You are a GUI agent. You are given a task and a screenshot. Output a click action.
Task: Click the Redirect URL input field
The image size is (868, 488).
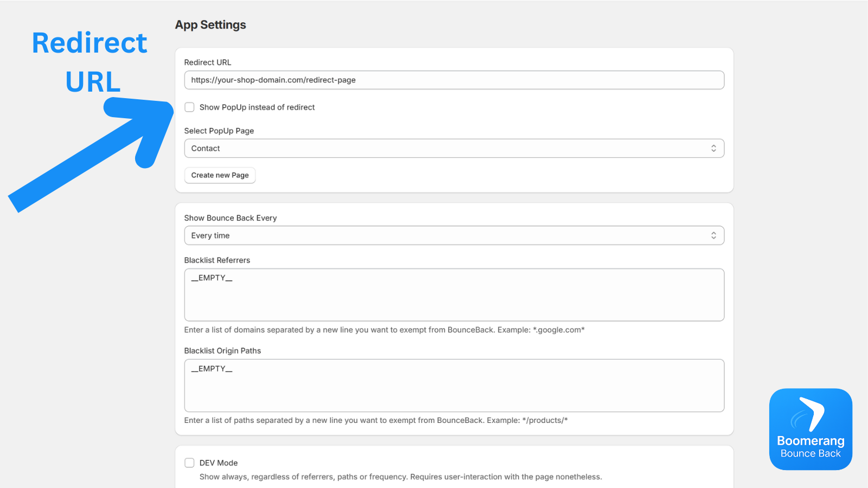pos(454,80)
